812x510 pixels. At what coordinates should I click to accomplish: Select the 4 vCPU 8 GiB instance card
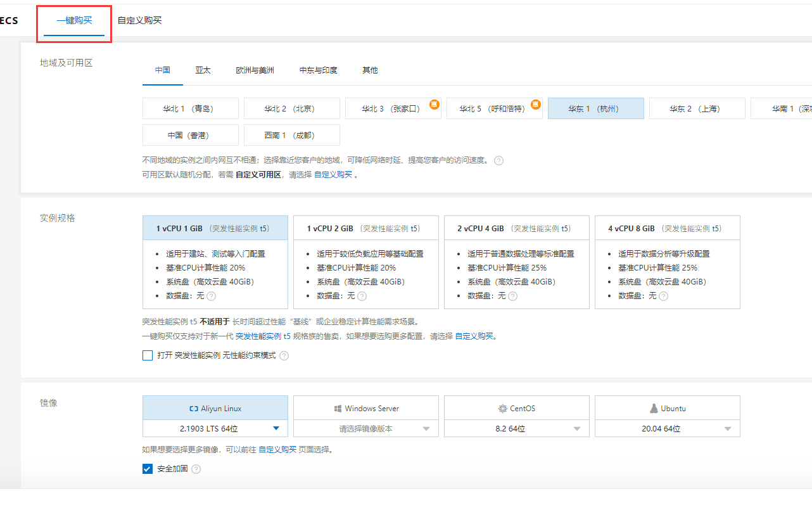pos(668,262)
